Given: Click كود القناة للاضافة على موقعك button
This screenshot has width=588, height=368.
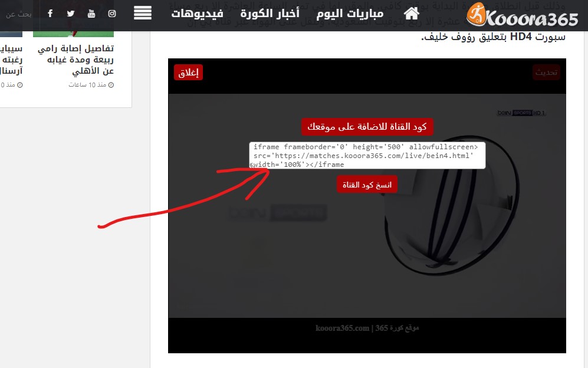Looking at the screenshot, I should (367, 127).
